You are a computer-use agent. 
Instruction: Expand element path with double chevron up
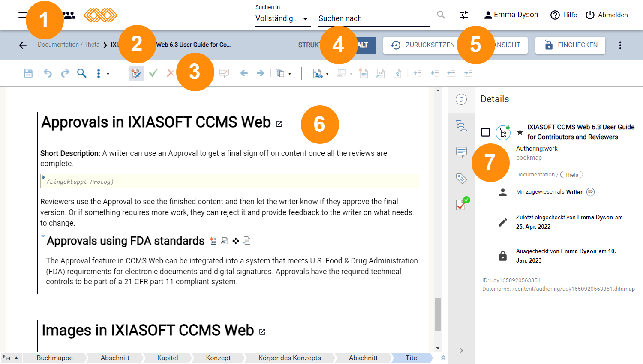[443, 358]
